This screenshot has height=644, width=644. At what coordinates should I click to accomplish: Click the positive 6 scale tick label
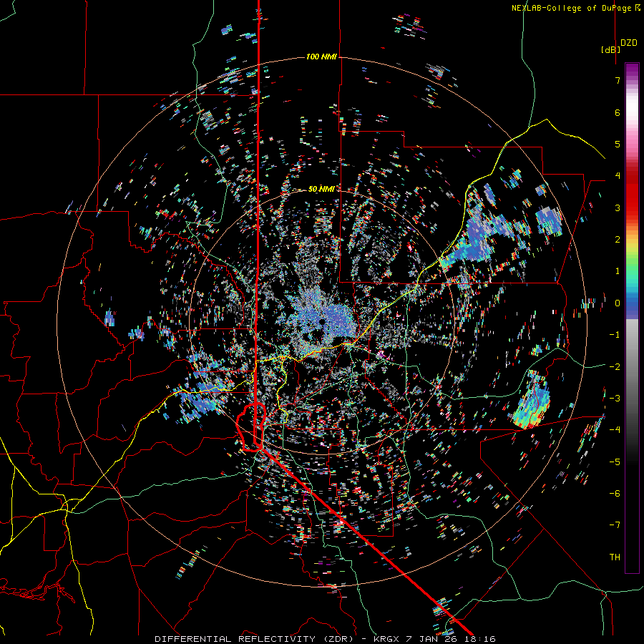point(618,112)
